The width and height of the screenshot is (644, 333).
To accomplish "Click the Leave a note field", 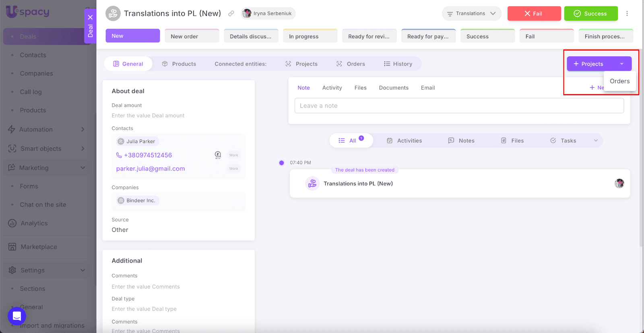I will (459, 105).
